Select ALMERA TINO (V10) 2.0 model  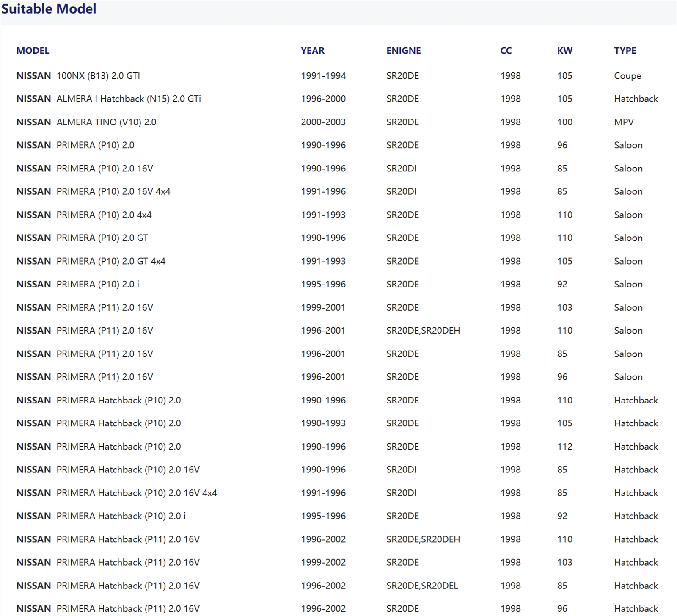(106, 122)
